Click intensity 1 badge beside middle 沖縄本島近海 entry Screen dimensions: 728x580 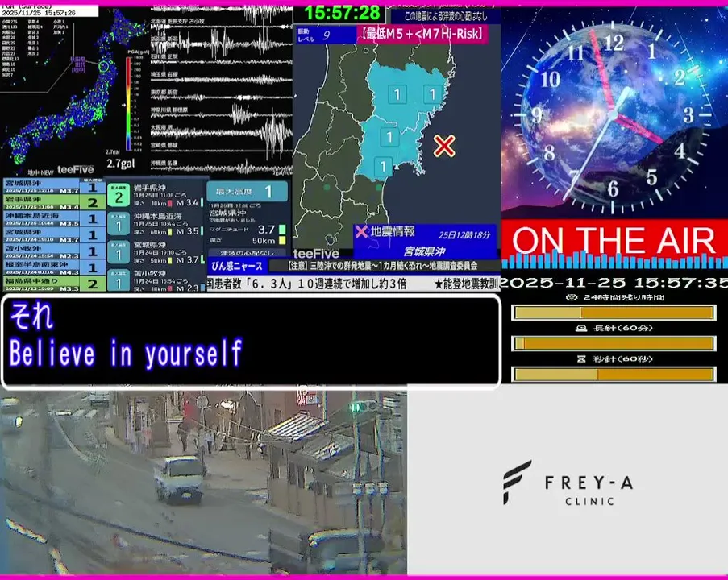pyautogui.click(x=119, y=224)
